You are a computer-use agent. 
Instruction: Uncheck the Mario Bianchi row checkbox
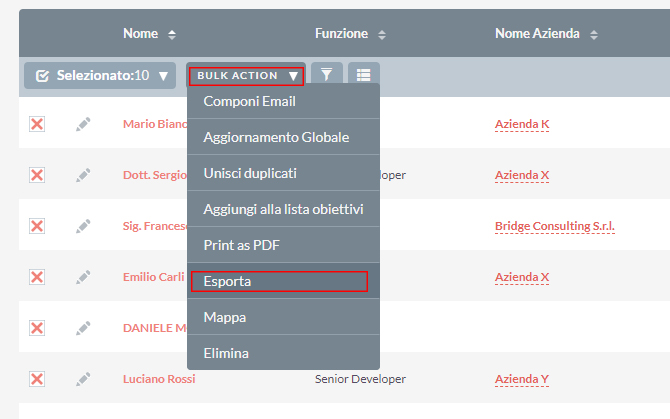pyautogui.click(x=37, y=124)
